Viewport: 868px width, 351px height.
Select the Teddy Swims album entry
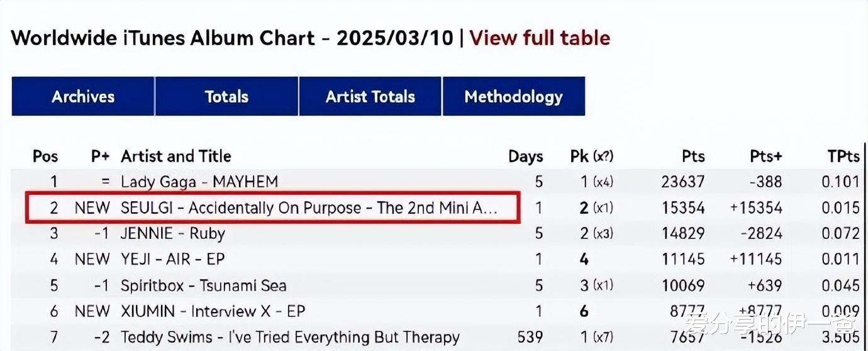coord(290,337)
